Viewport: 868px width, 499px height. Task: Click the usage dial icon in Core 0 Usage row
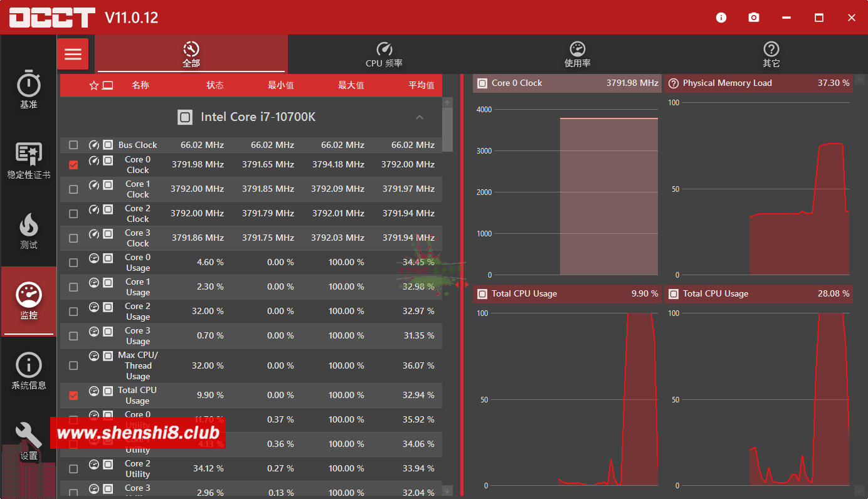(94, 258)
